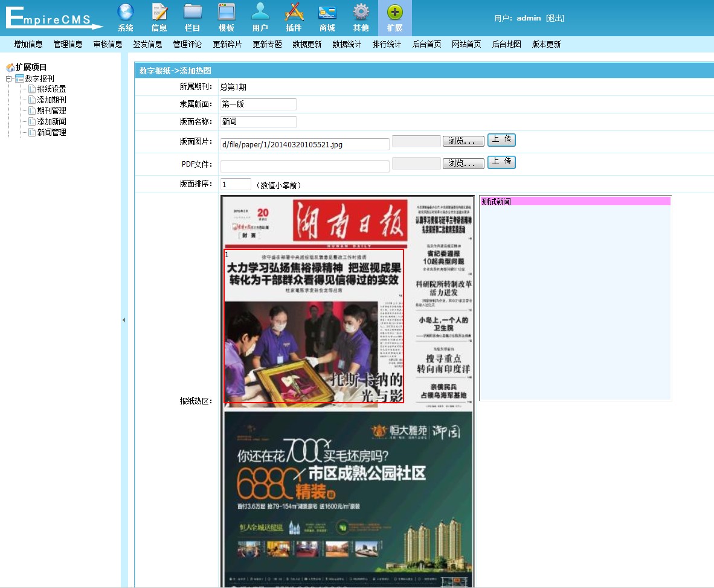714x588 pixels.
Task: Click the admin username link
Action: click(x=529, y=18)
